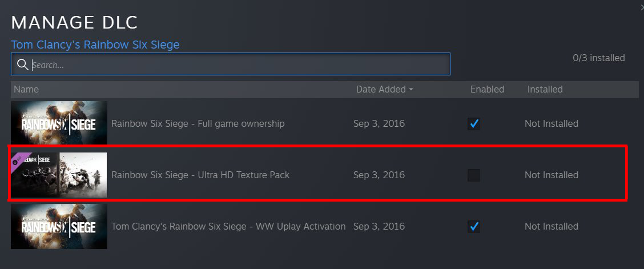Click the magnifying glass search icon
Image resolution: width=644 pixels, height=269 pixels.
click(23, 65)
